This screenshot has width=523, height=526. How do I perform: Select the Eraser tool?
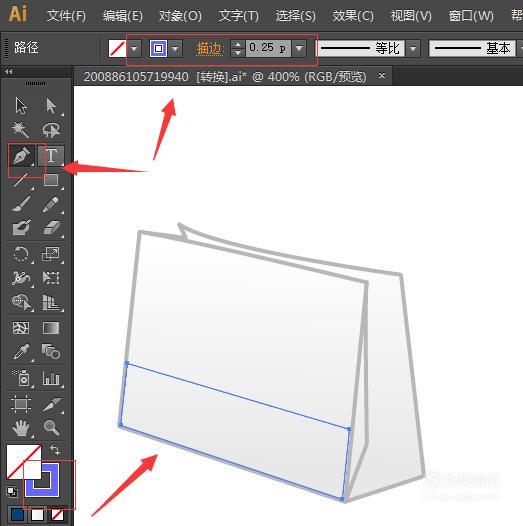(x=52, y=228)
